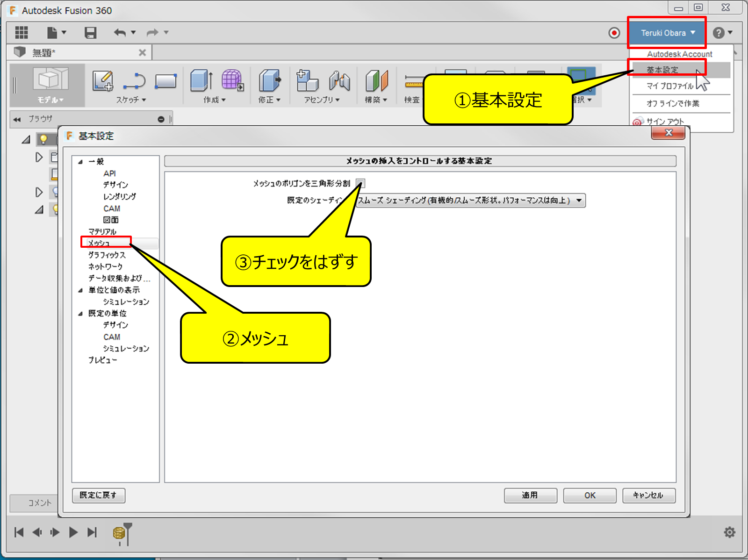This screenshot has height=560, width=748.
Task: Select グラフィックス preferences
Action: click(x=107, y=255)
